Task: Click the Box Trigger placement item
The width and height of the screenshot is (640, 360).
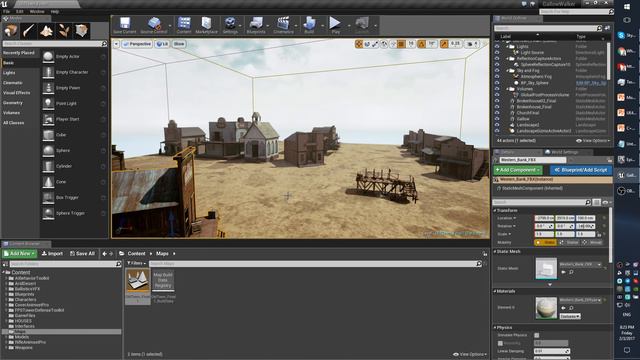Action: pyautogui.click(x=74, y=198)
